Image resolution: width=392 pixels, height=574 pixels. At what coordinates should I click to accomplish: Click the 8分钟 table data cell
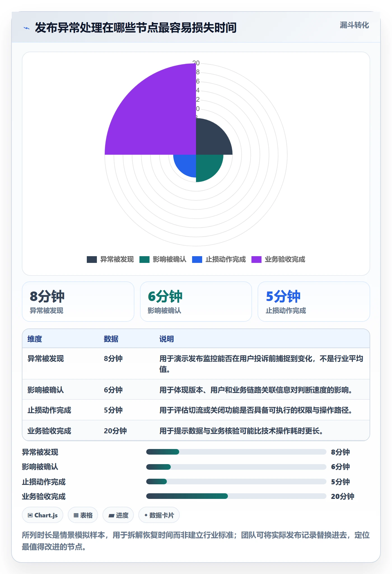113,358
